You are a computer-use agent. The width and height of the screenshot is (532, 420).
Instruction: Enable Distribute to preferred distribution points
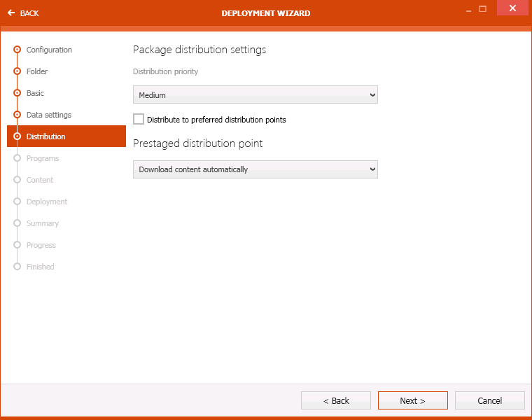click(x=139, y=120)
